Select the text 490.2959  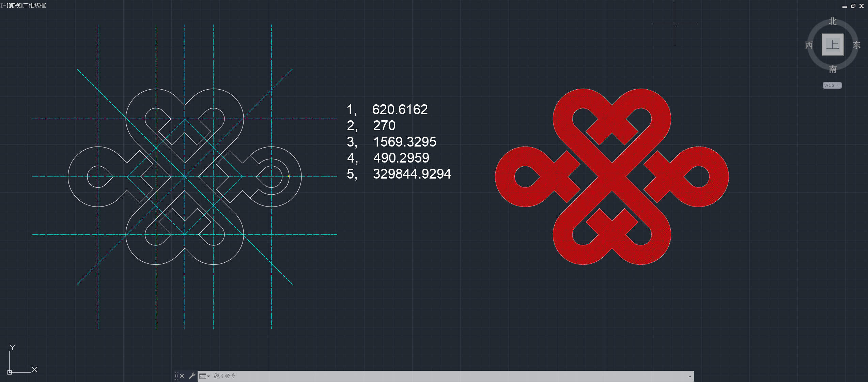pos(401,158)
